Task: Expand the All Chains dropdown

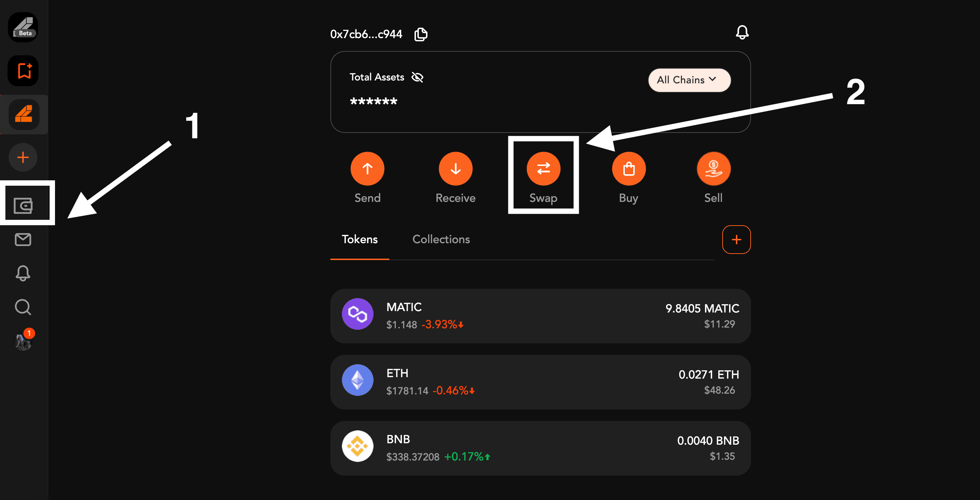Action: pos(689,80)
